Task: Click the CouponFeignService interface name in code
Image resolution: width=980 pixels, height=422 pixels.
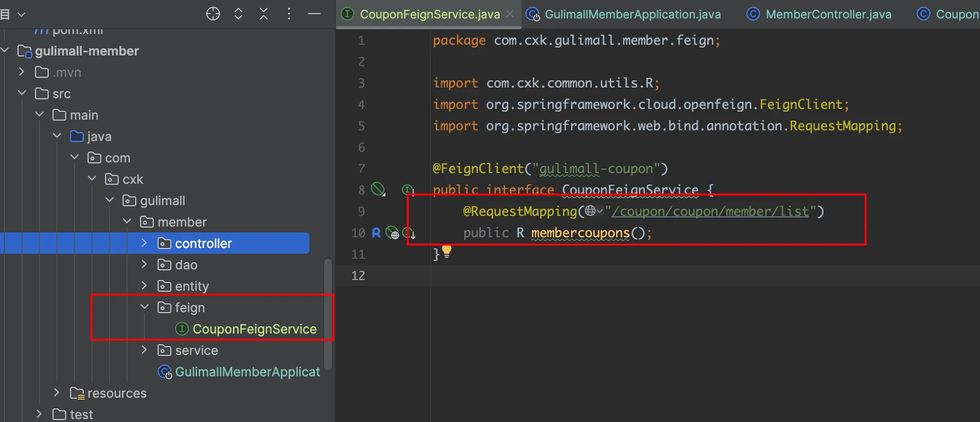Action: point(630,190)
